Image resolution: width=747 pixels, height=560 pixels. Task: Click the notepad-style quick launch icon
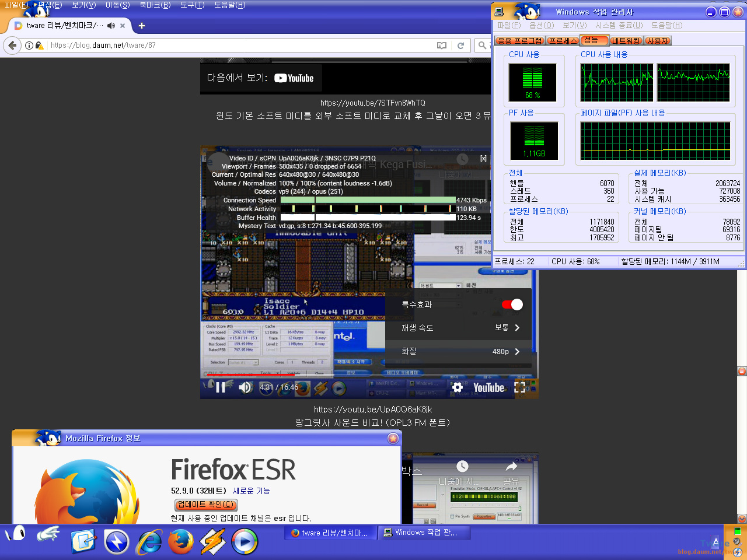tap(83, 542)
